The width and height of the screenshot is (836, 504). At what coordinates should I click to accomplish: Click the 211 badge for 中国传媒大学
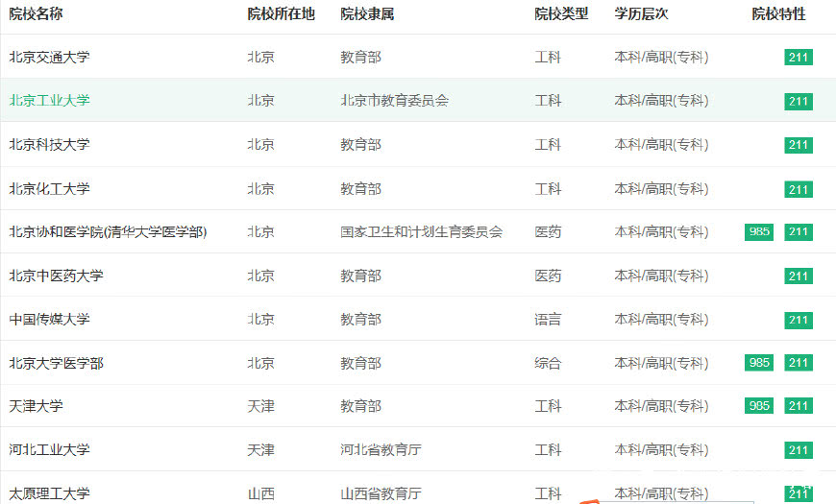click(799, 320)
